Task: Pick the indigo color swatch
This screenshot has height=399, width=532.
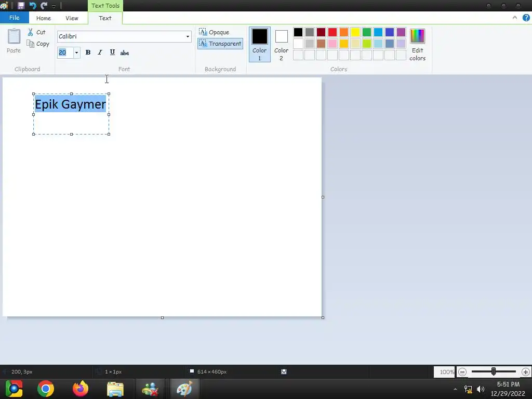Action: coord(390,32)
